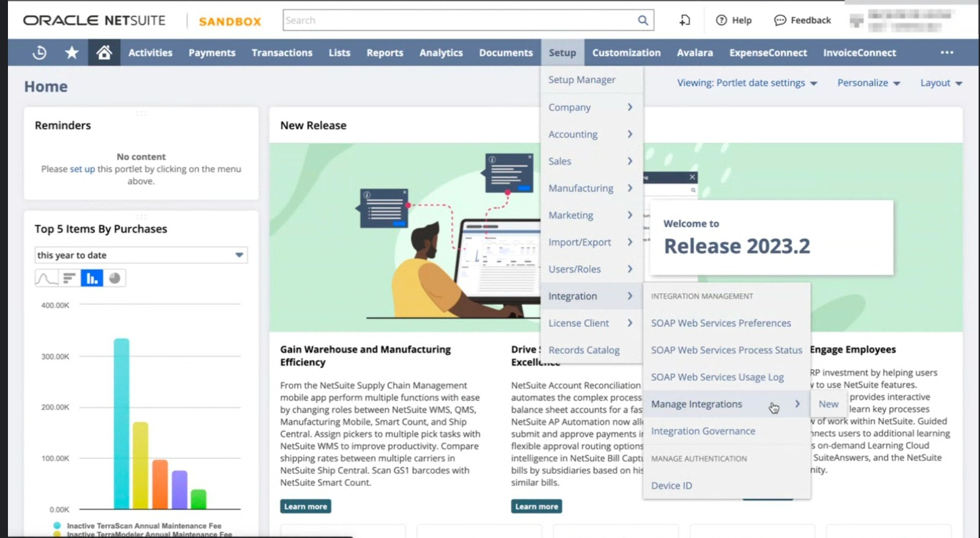Open the Help question mark icon
Image resolution: width=980 pixels, height=538 pixels.
(x=722, y=20)
